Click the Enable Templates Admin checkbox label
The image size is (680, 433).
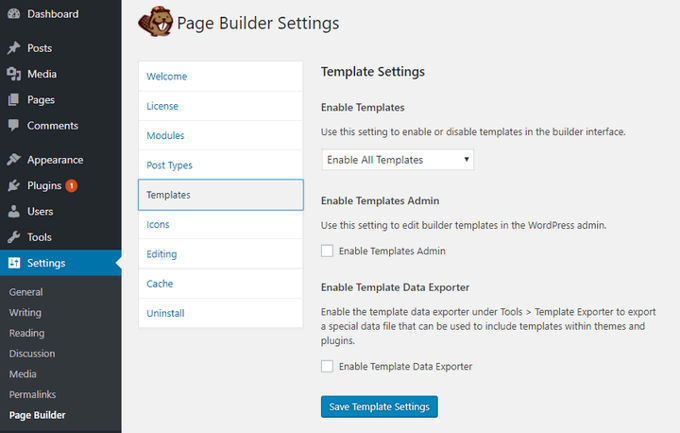click(x=392, y=251)
